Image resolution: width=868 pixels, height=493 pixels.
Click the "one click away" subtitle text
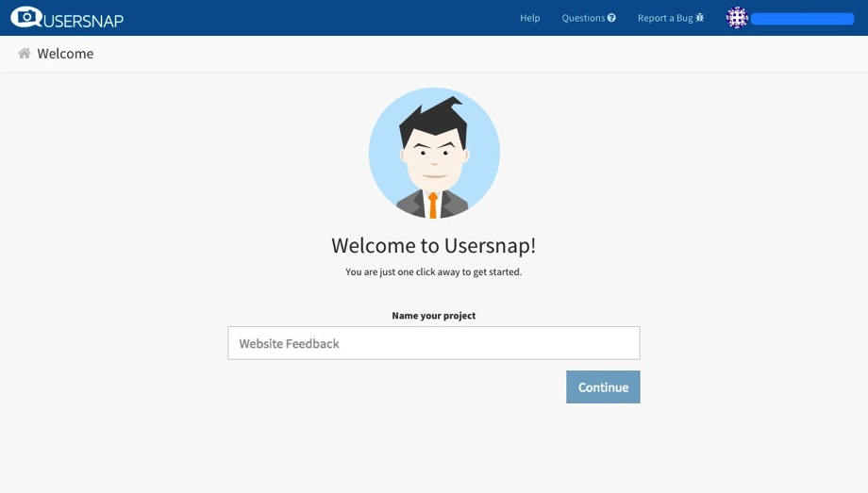[434, 271]
